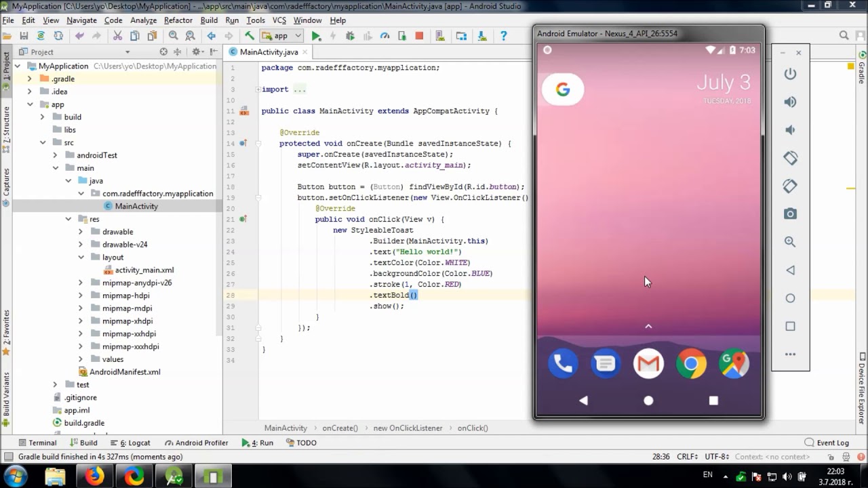Screen dimensions: 868x488
Task: Open the Android Profiler tool window
Action: pos(197,443)
